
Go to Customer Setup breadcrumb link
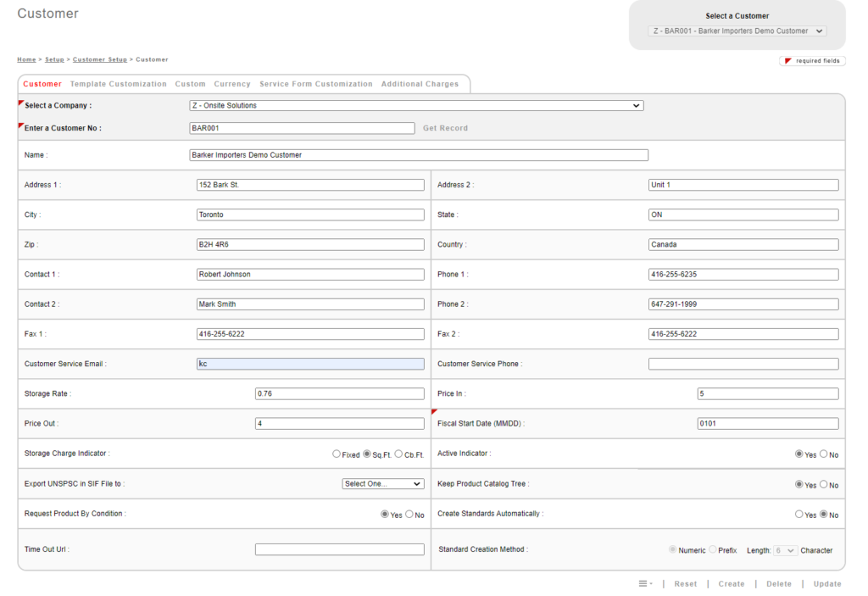click(x=100, y=59)
